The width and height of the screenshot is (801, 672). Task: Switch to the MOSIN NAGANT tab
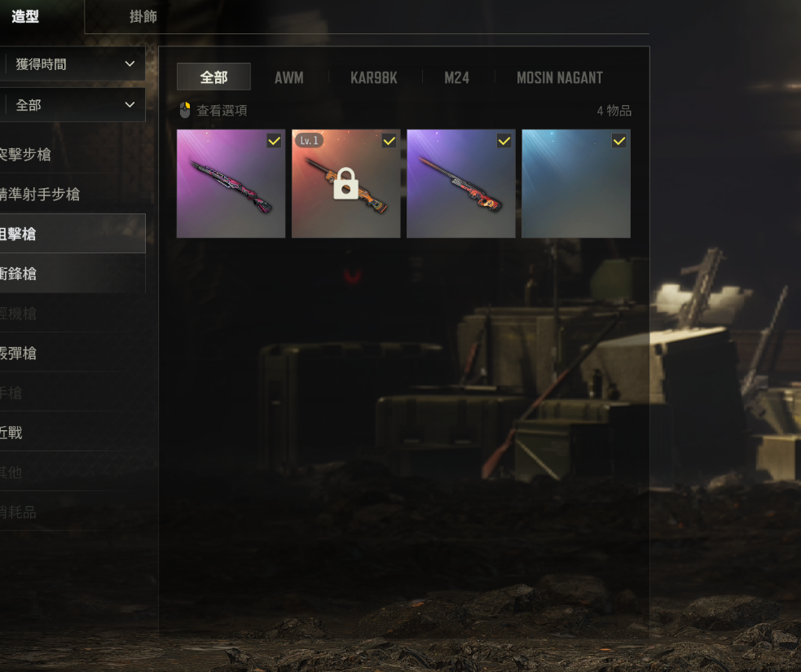(x=560, y=77)
